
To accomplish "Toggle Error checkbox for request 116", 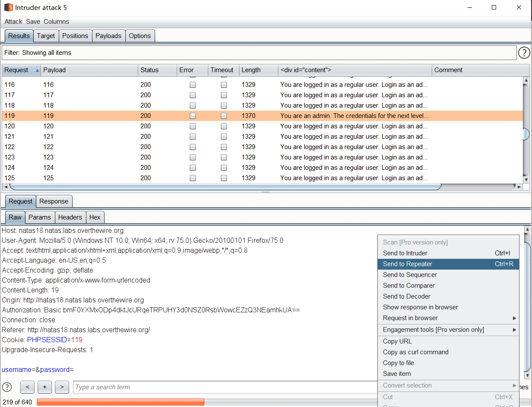I will click(x=193, y=84).
